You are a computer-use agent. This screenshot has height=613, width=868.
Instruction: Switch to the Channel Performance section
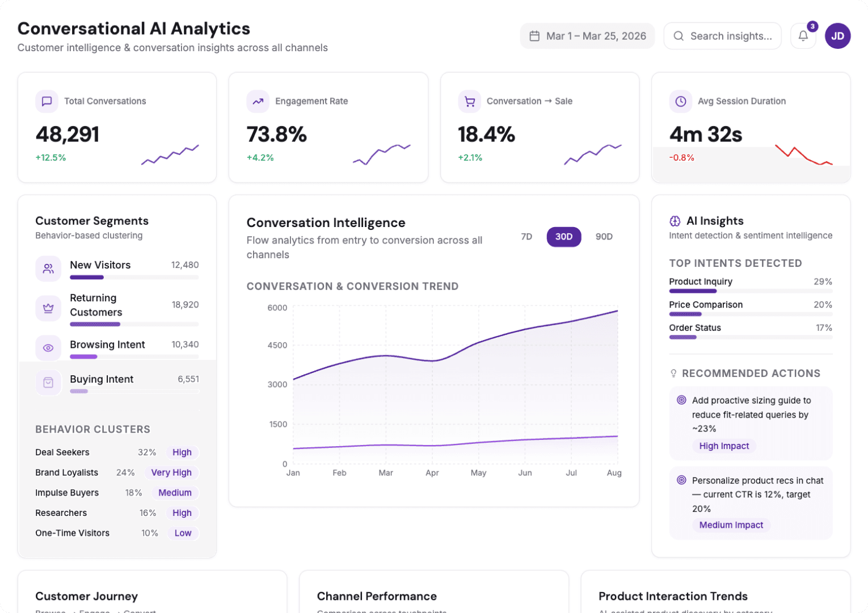point(376,596)
